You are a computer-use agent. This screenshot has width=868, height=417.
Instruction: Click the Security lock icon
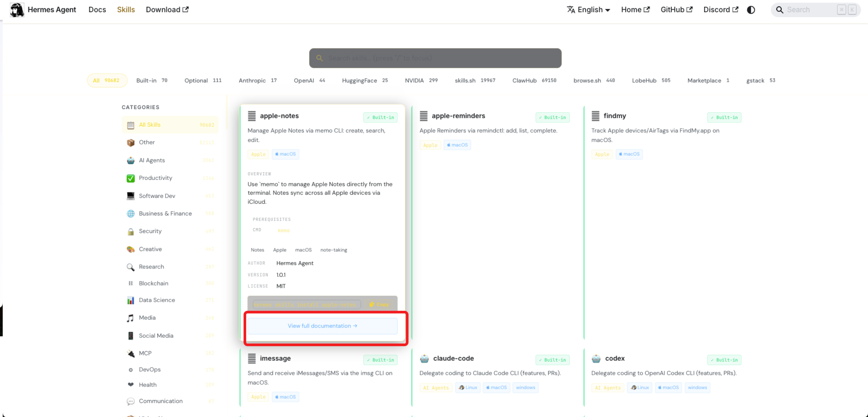pos(130,231)
